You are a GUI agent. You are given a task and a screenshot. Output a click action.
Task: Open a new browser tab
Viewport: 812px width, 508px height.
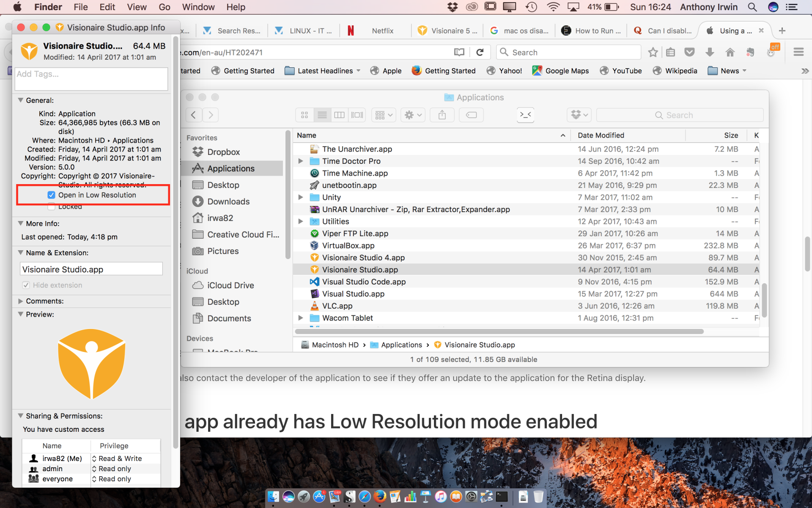(782, 30)
